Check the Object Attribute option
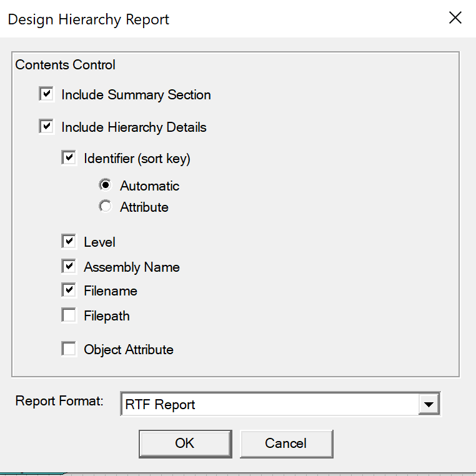The width and height of the screenshot is (476, 476). 69,349
